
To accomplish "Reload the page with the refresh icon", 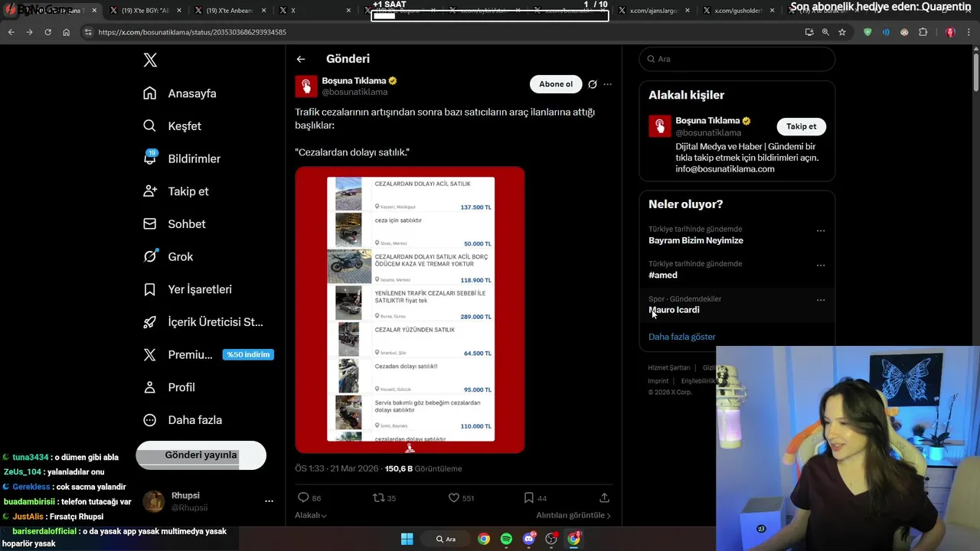I will coord(47,32).
